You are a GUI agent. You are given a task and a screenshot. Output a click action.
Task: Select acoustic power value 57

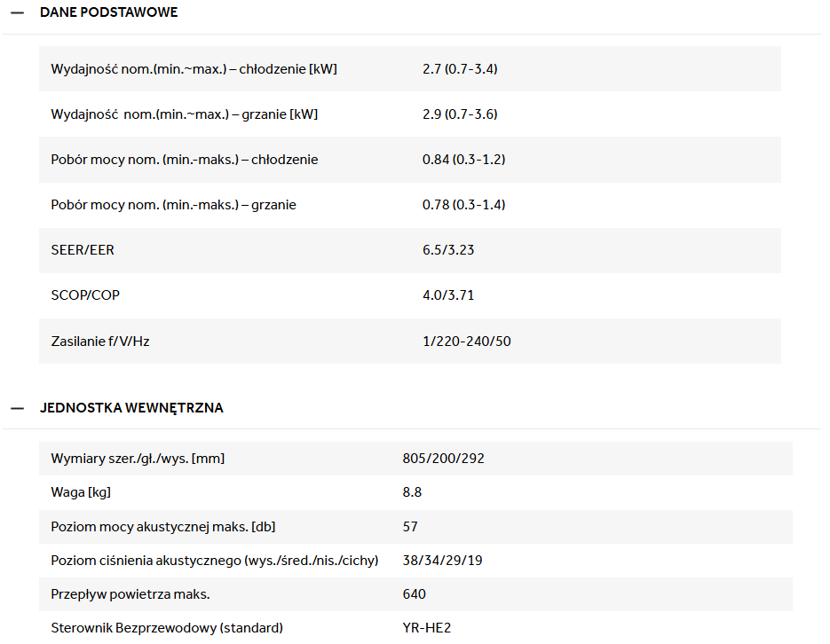point(410,527)
